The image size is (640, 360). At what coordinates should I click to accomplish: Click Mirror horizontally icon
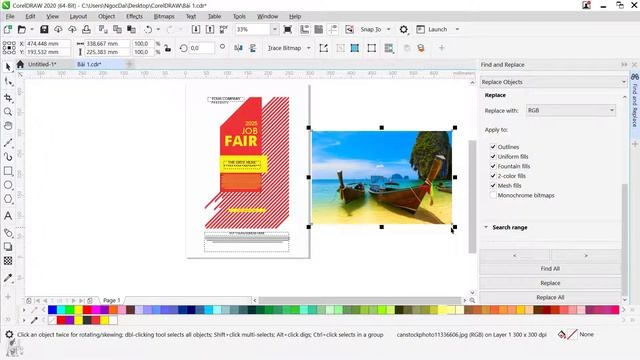238,48
